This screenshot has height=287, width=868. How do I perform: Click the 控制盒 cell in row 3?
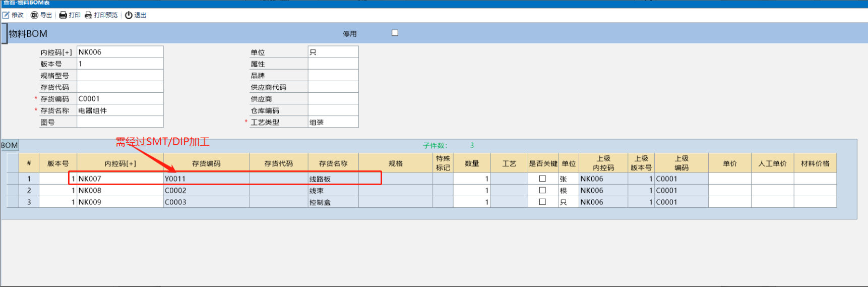coord(333,202)
